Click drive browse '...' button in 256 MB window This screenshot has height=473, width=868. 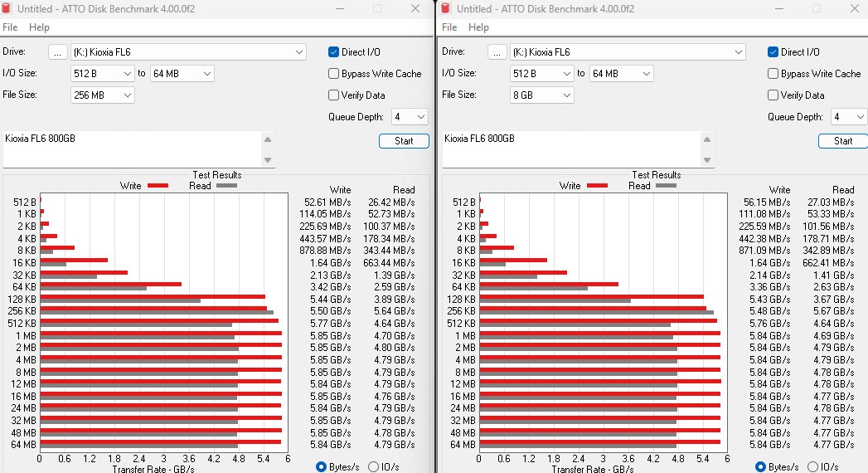pos(57,52)
